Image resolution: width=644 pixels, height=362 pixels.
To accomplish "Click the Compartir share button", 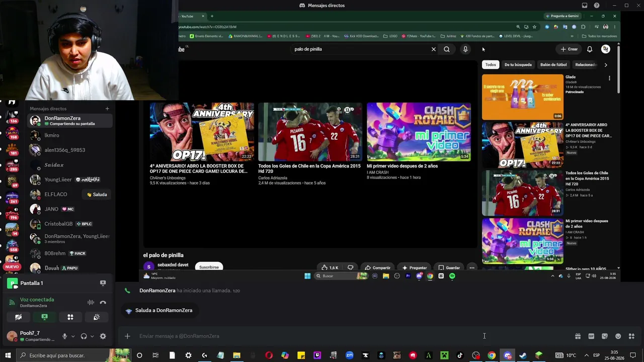I will [377, 267].
